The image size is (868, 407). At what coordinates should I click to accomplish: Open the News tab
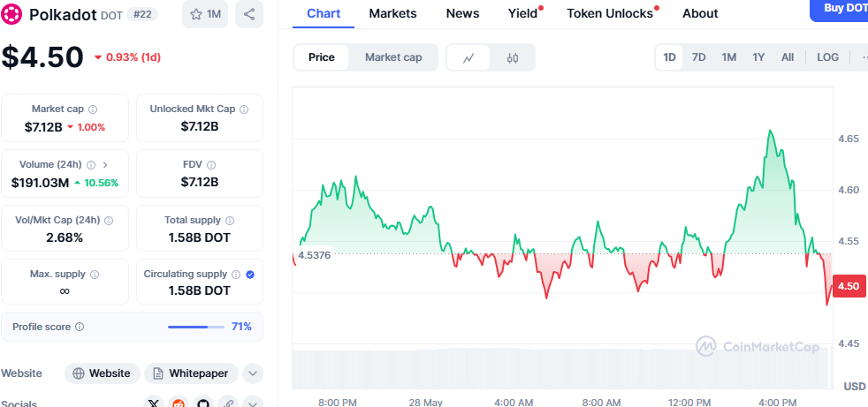click(462, 13)
